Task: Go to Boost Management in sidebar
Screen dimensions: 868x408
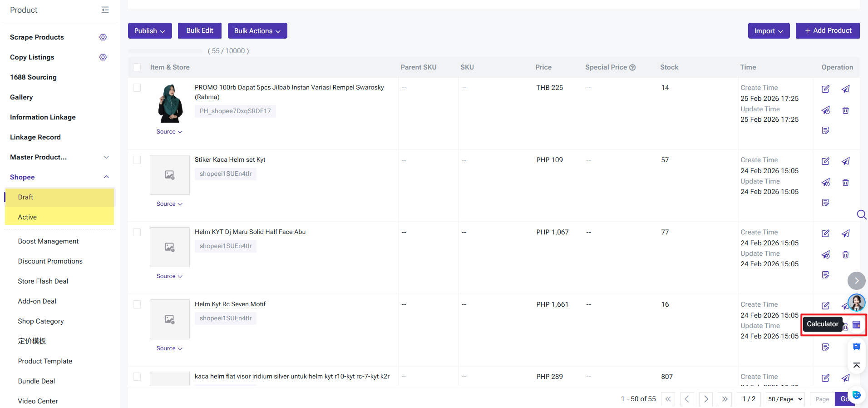Action: (48, 241)
